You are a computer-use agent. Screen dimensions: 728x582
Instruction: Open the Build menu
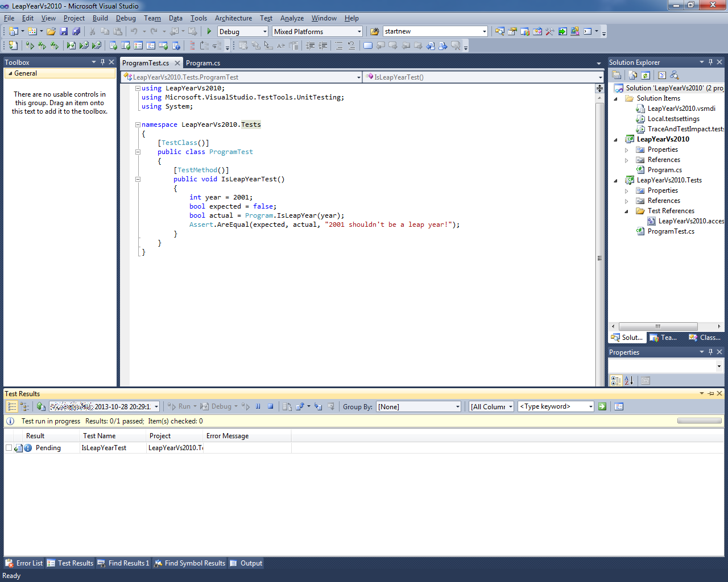[100, 18]
